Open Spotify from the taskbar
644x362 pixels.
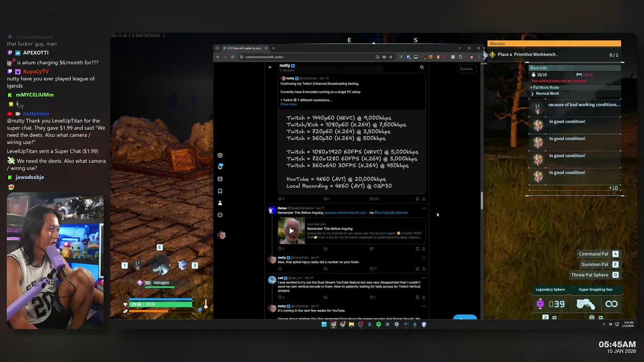click(x=378, y=324)
